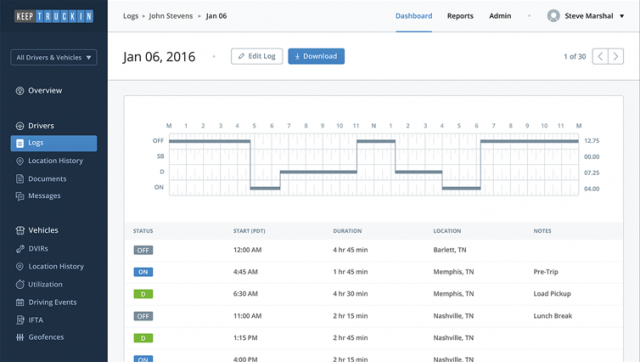Image resolution: width=640 pixels, height=362 pixels.
Task: Click the Lunch Break note
Action: [553, 316]
